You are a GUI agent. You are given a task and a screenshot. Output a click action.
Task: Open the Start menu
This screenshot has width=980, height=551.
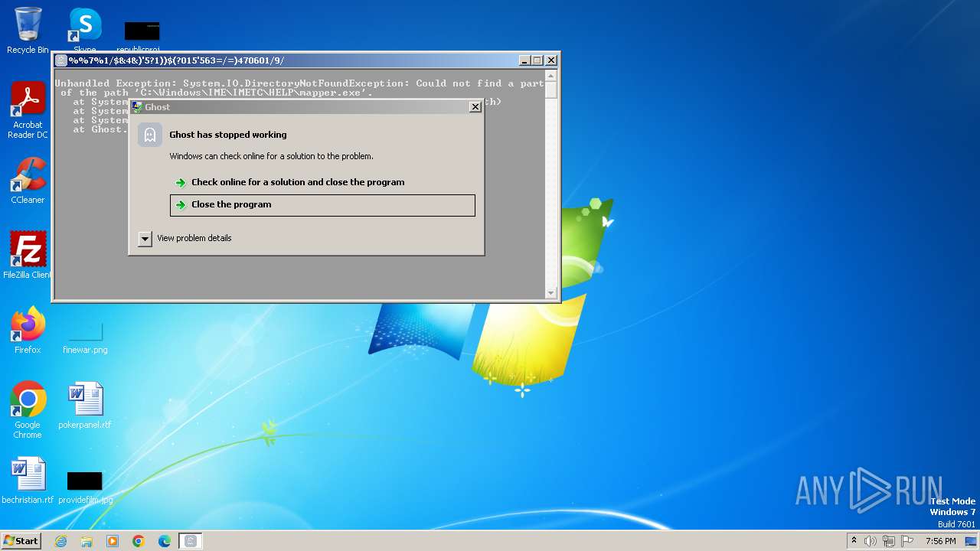click(x=21, y=541)
